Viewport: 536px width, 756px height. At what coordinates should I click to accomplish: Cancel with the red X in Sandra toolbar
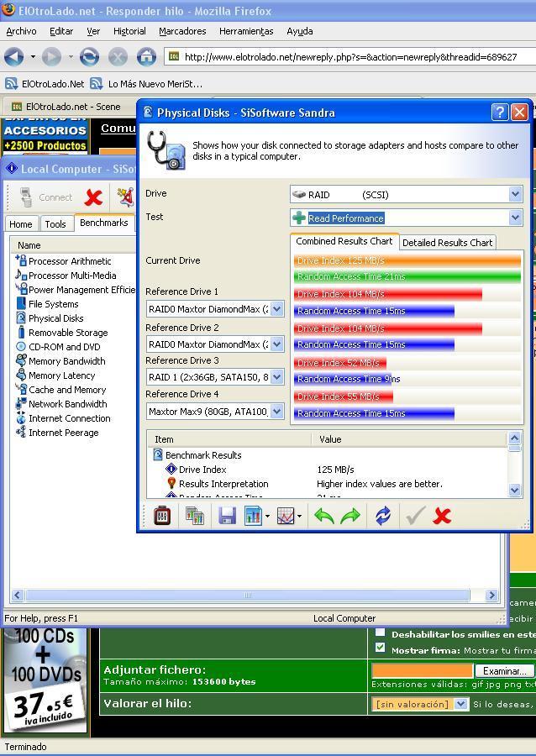coord(442,516)
